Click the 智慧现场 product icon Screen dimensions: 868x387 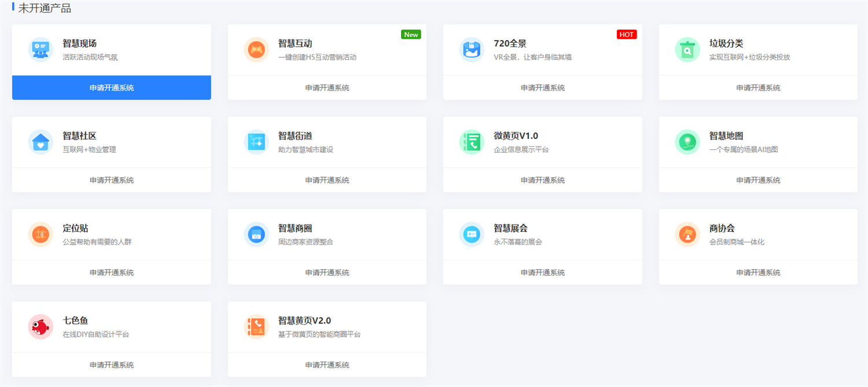click(x=41, y=50)
